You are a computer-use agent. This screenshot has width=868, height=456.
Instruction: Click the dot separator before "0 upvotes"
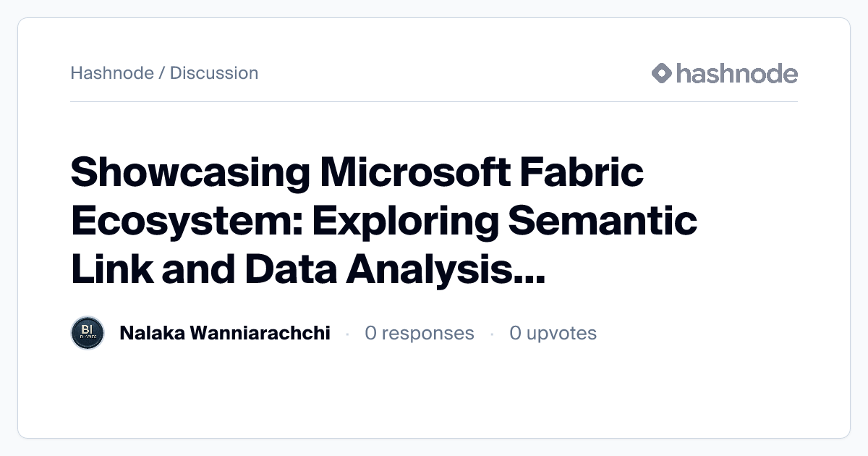[x=493, y=334]
